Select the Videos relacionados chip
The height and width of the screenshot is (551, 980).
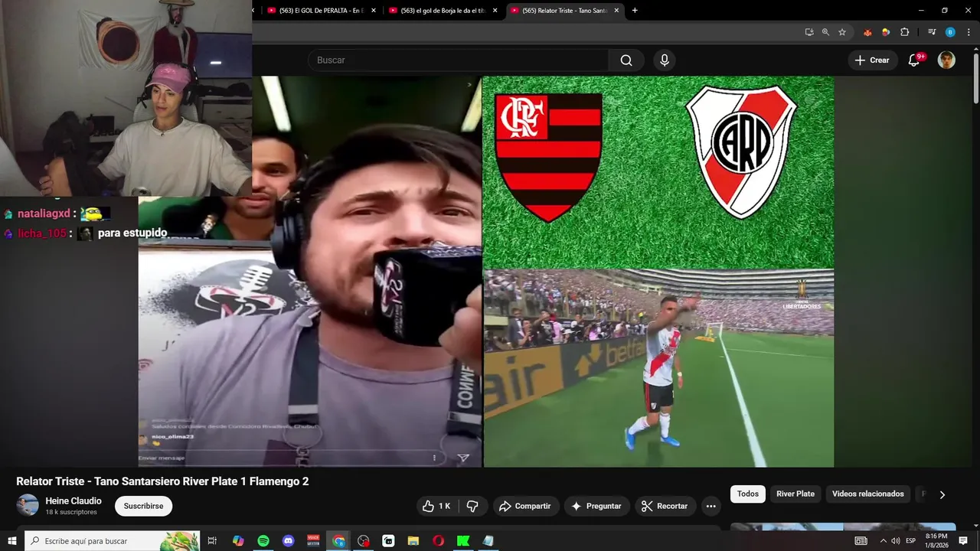[868, 494]
